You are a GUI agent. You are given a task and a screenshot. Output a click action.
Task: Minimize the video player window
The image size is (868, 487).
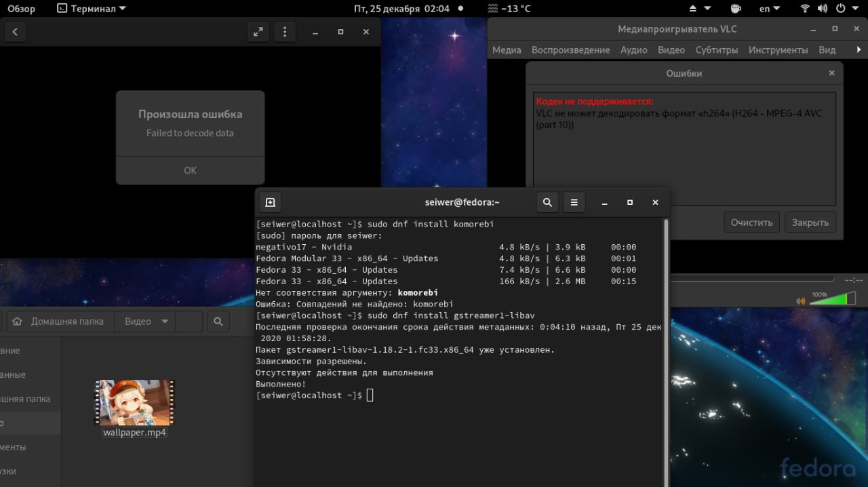click(x=315, y=32)
